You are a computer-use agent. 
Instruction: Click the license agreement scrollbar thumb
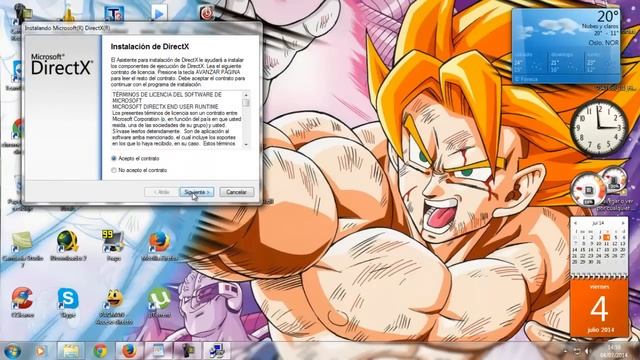click(x=246, y=102)
